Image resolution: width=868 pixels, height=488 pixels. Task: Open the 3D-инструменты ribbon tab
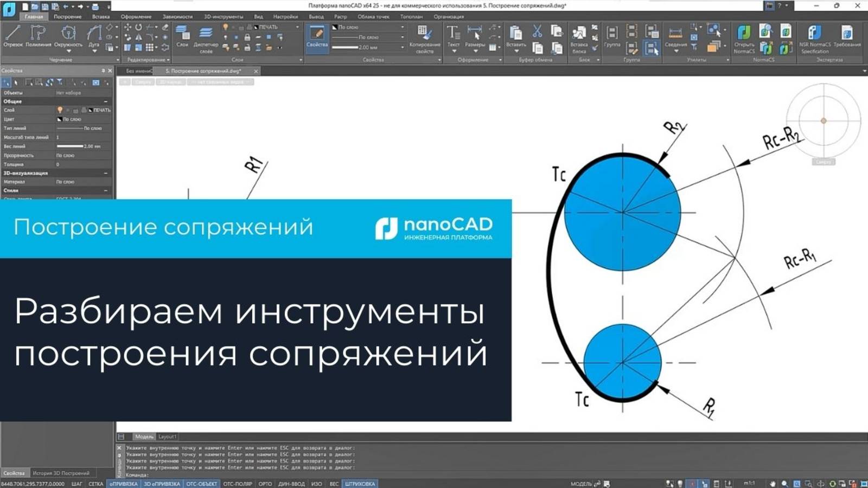pyautogui.click(x=224, y=17)
